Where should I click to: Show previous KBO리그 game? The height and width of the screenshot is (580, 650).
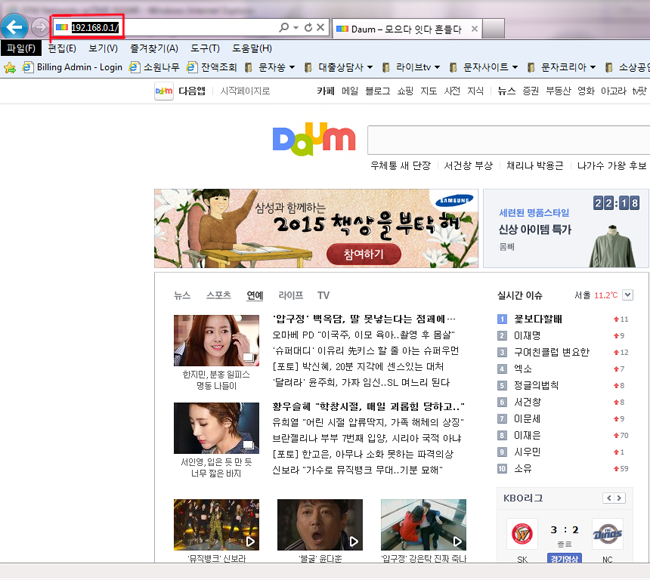coord(609,498)
